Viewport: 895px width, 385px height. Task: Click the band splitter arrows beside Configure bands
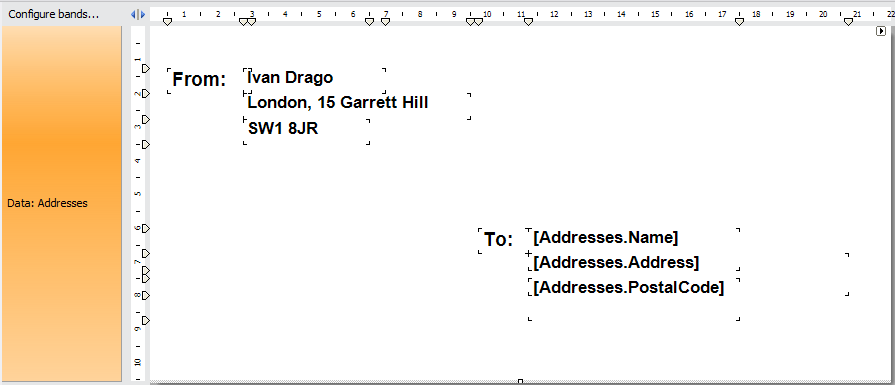point(138,14)
